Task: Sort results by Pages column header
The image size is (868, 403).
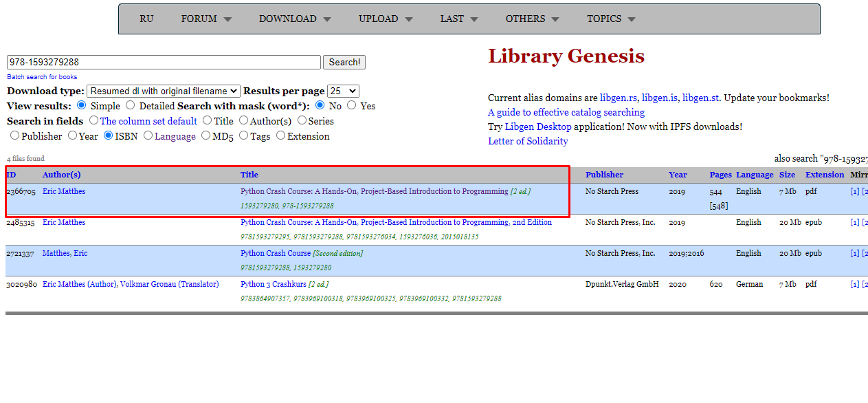Action: point(721,175)
